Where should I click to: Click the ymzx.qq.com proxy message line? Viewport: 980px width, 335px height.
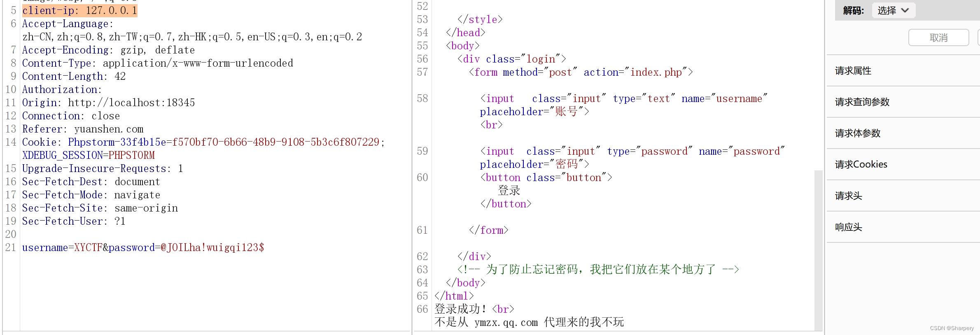tap(529, 322)
